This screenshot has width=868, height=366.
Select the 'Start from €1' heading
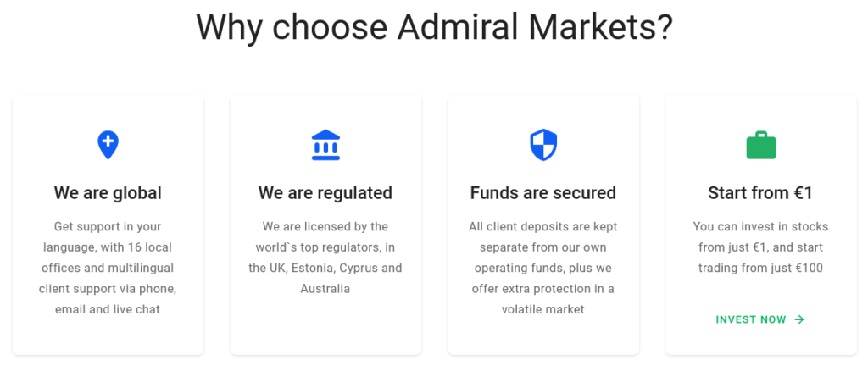point(760,193)
